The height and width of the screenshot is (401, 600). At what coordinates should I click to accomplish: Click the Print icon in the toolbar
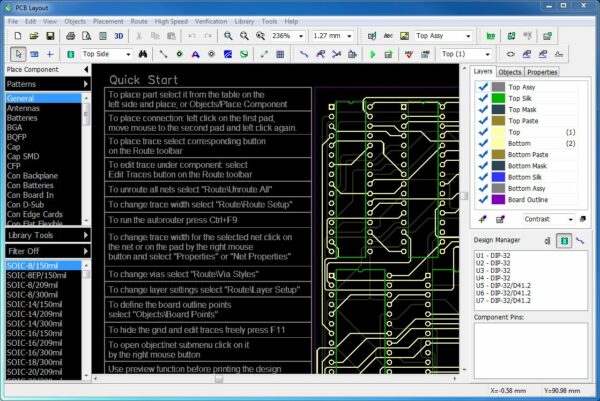point(71,35)
